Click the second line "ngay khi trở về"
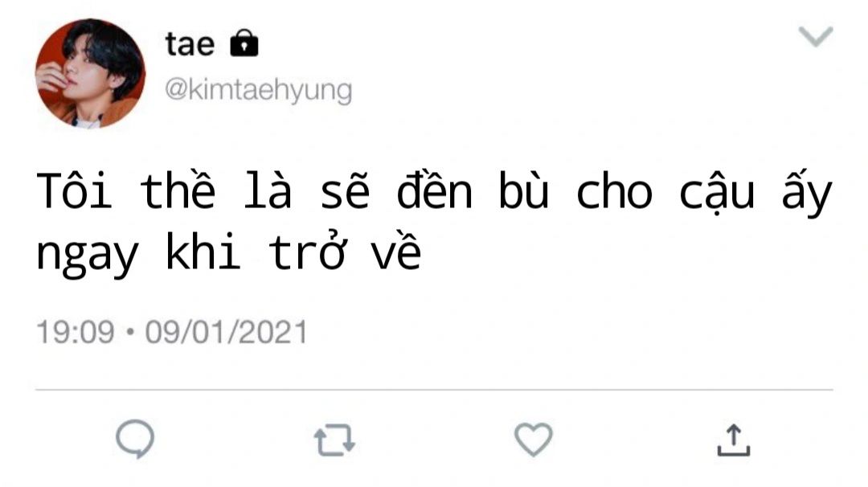 228,252
